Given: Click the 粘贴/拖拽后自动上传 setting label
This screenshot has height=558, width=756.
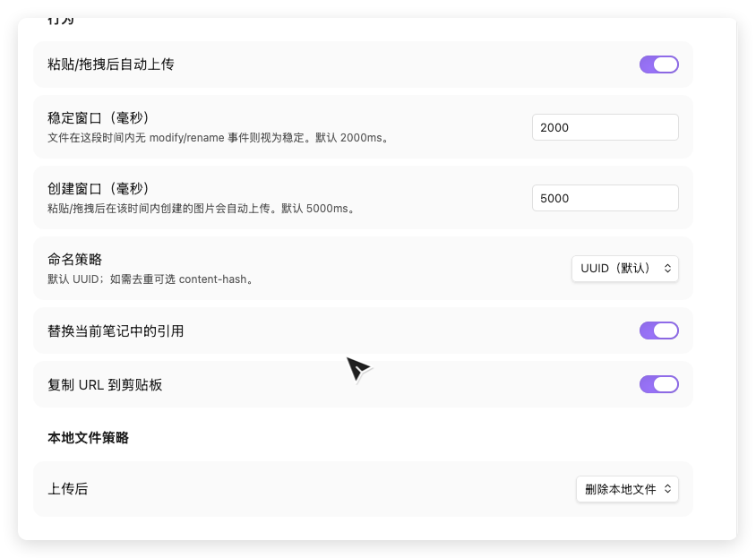Looking at the screenshot, I should pyautogui.click(x=110, y=64).
